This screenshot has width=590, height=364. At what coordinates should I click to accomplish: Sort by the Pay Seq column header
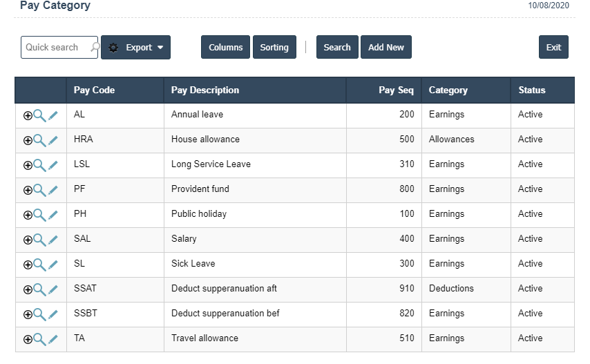coord(396,90)
